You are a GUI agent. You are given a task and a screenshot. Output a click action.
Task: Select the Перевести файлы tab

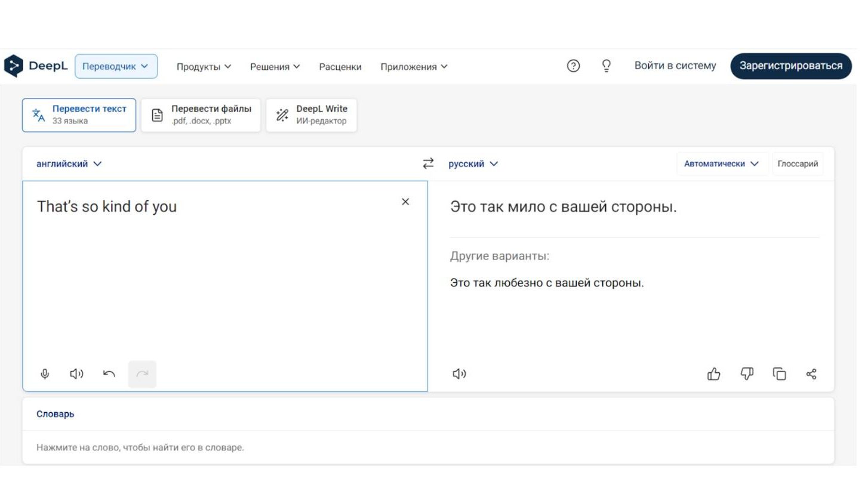(x=201, y=115)
